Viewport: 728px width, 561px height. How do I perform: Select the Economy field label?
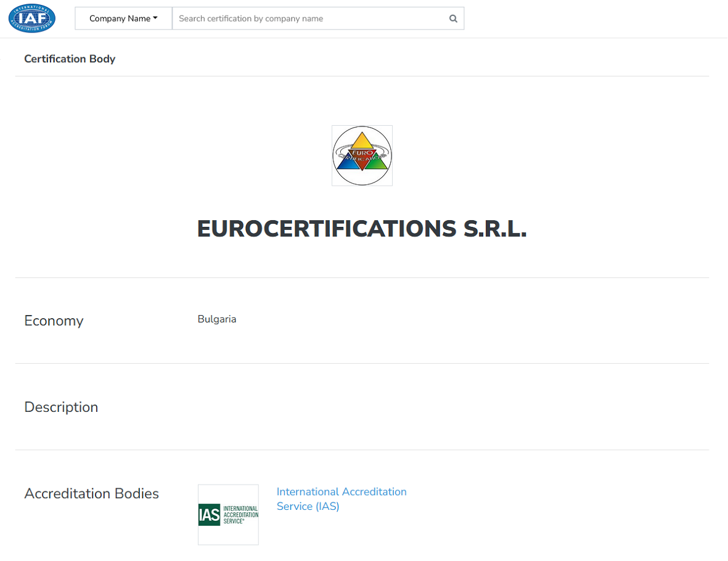point(54,321)
